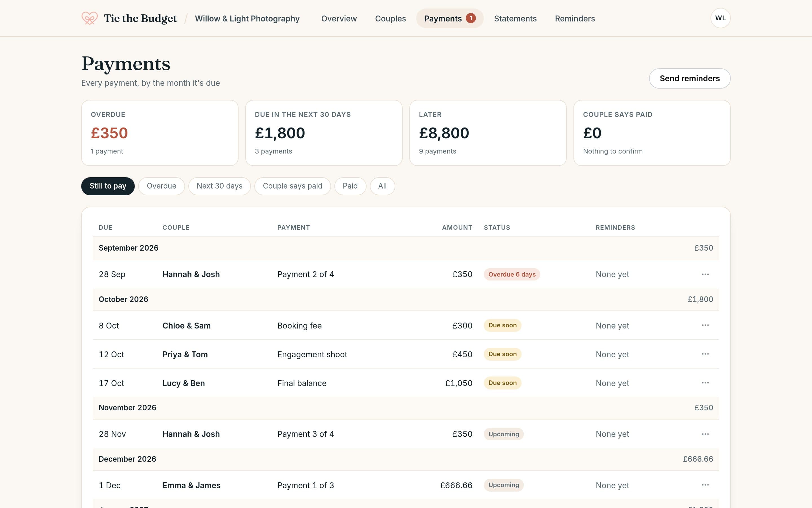Image resolution: width=812 pixels, height=508 pixels.
Task: Apply the Couple says paid filter
Action: point(292,186)
